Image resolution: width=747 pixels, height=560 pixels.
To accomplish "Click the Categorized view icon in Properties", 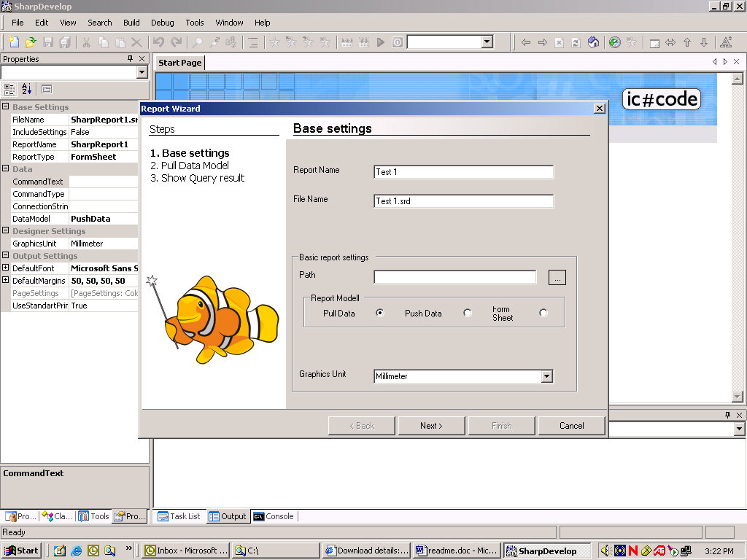I will point(9,89).
